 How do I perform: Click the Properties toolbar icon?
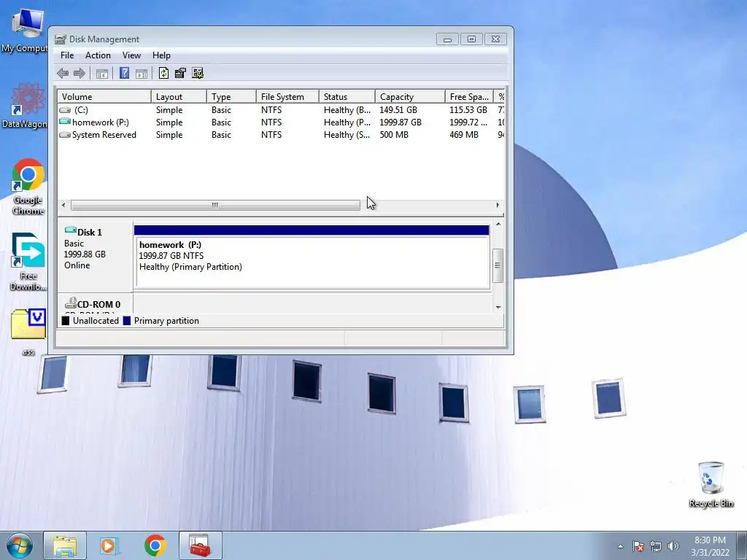coord(180,73)
